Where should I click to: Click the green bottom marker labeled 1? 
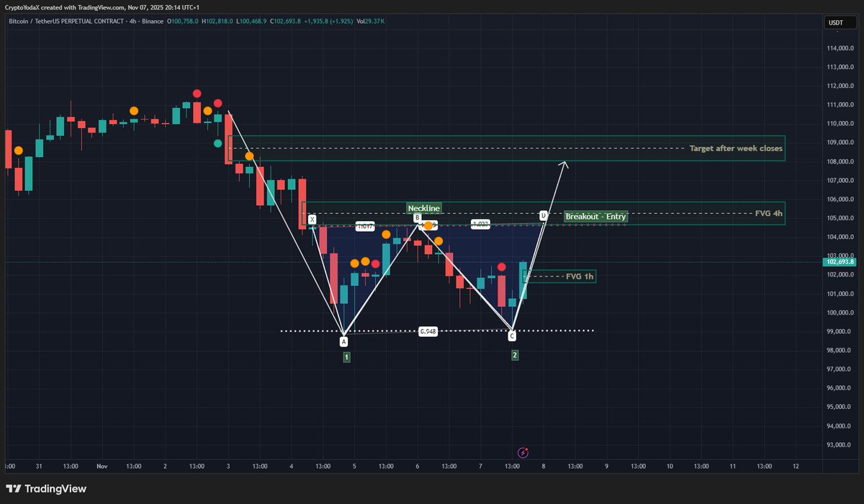click(x=346, y=357)
